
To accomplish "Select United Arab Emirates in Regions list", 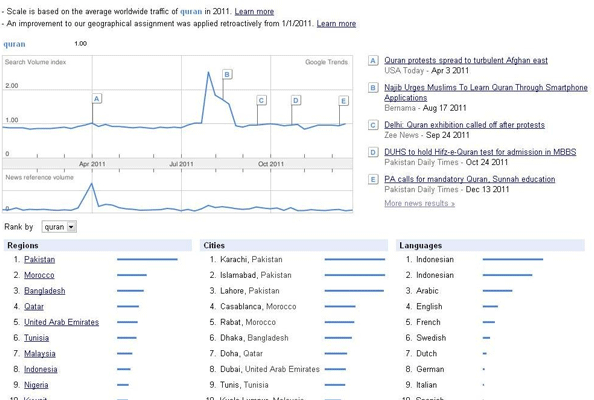I will tap(61, 322).
